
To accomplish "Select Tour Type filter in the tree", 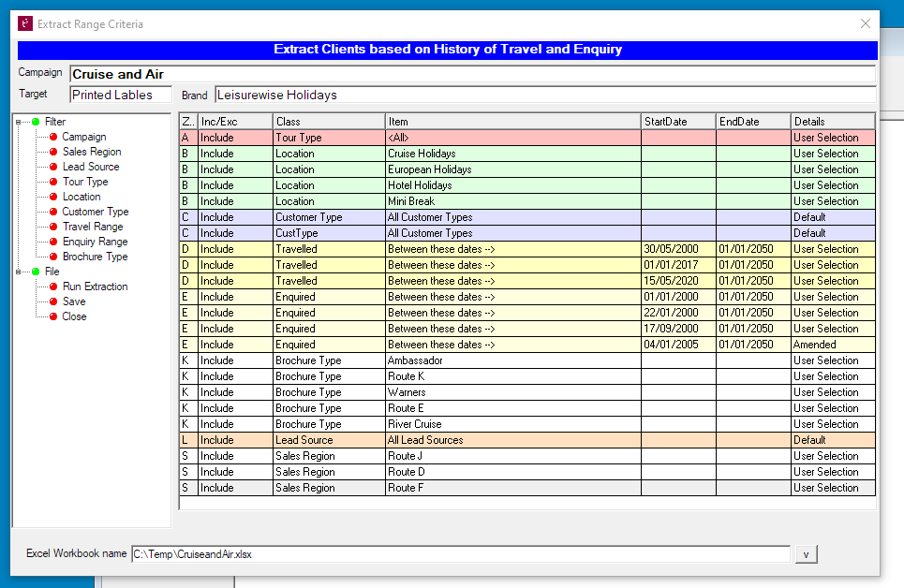I will tap(85, 182).
